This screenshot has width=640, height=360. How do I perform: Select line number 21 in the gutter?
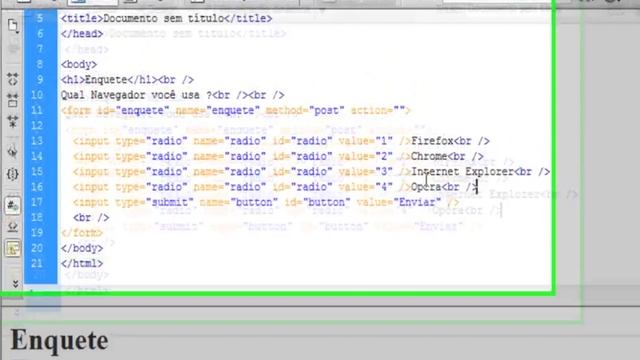(x=37, y=263)
